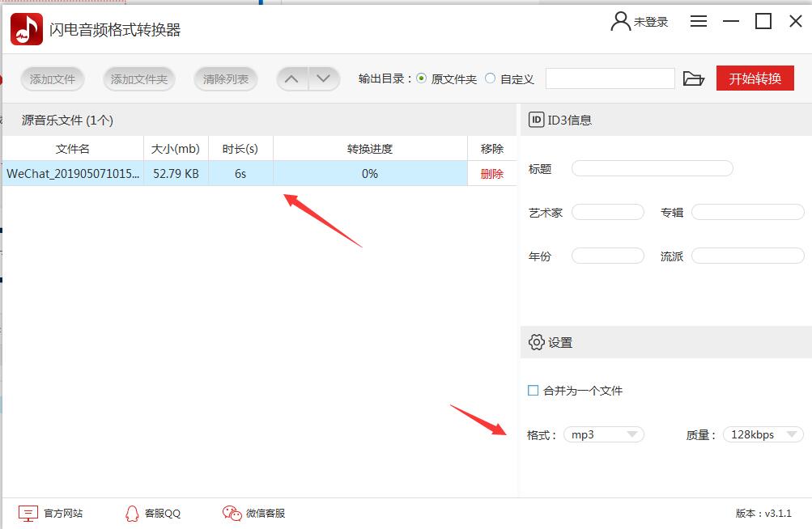Click the app logo music note icon
This screenshot has width=812, height=529.
pyautogui.click(x=26, y=26)
